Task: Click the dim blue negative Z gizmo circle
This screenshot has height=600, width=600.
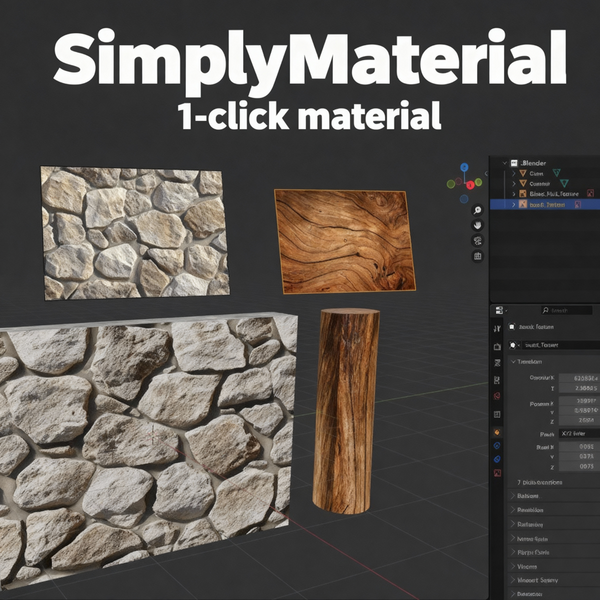Action: pos(464,199)
